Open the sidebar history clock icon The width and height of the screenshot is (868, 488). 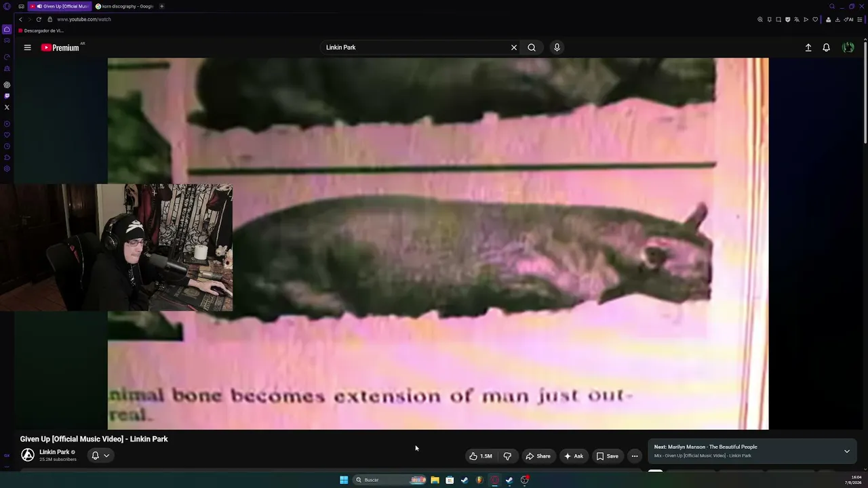7,146
